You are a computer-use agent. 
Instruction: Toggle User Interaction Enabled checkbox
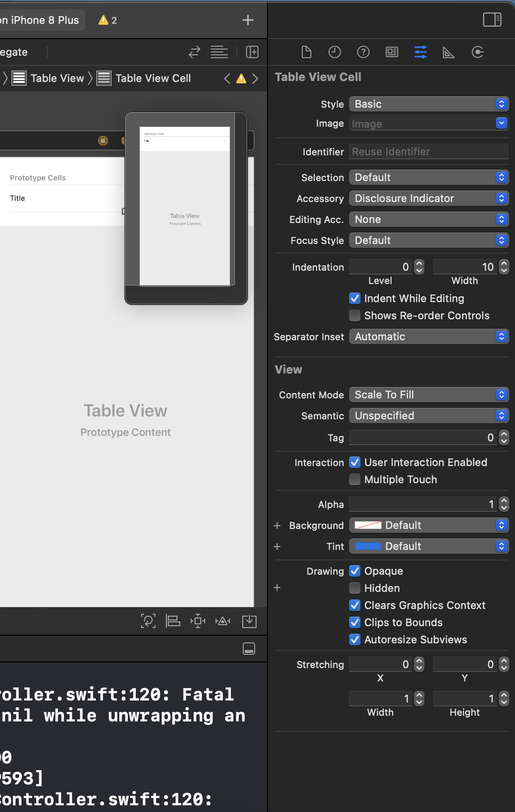[x=355, y=462]
